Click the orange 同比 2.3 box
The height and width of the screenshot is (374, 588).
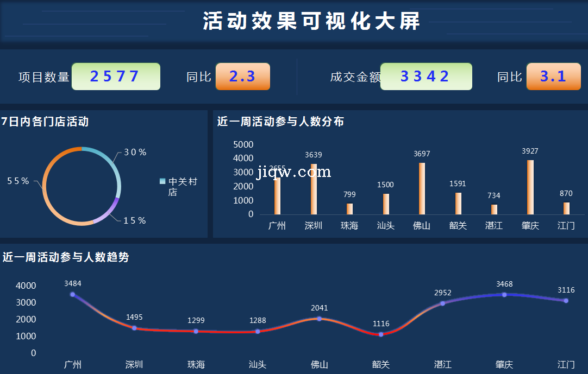(x=242, y=77)
